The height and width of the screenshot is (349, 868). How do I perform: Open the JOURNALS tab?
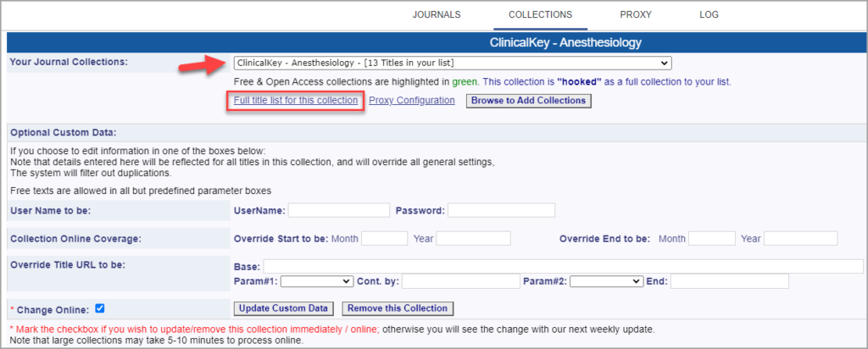437,15
